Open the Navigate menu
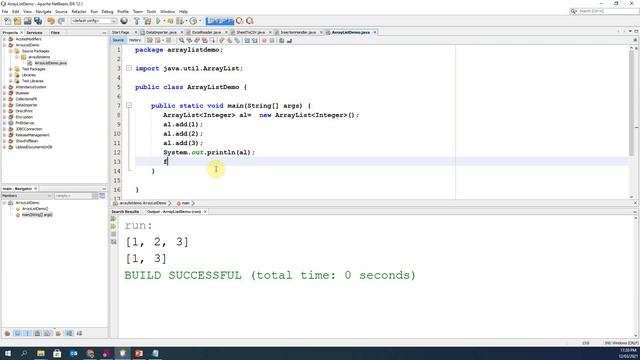This screenshot has height=360, width=640. (43, 11)
